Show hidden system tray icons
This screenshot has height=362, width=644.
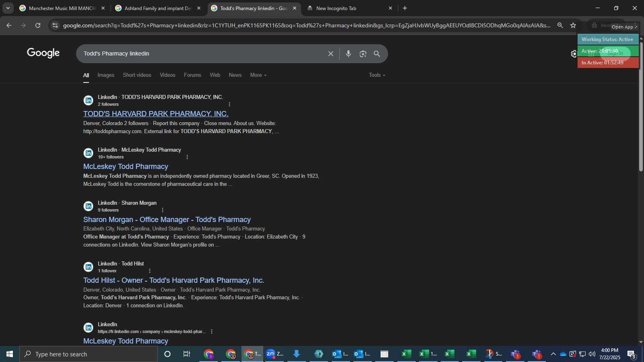click(x=553, y=354)
